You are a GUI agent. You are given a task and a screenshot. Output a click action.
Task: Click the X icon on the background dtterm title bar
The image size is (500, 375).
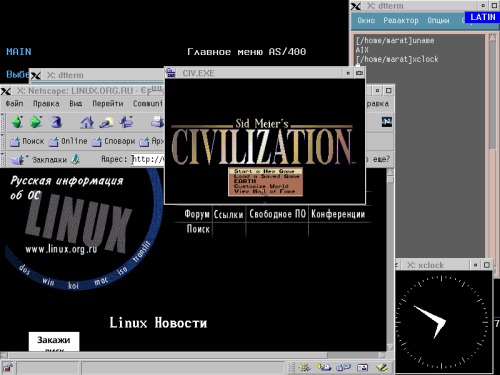36,75
